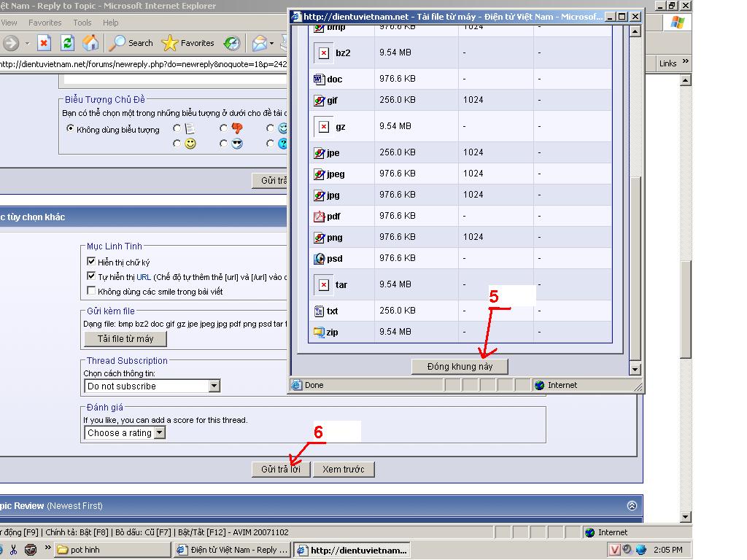The image size is (747, 560).
Task: Click the jpg file type icon
Action: point(320,195)
